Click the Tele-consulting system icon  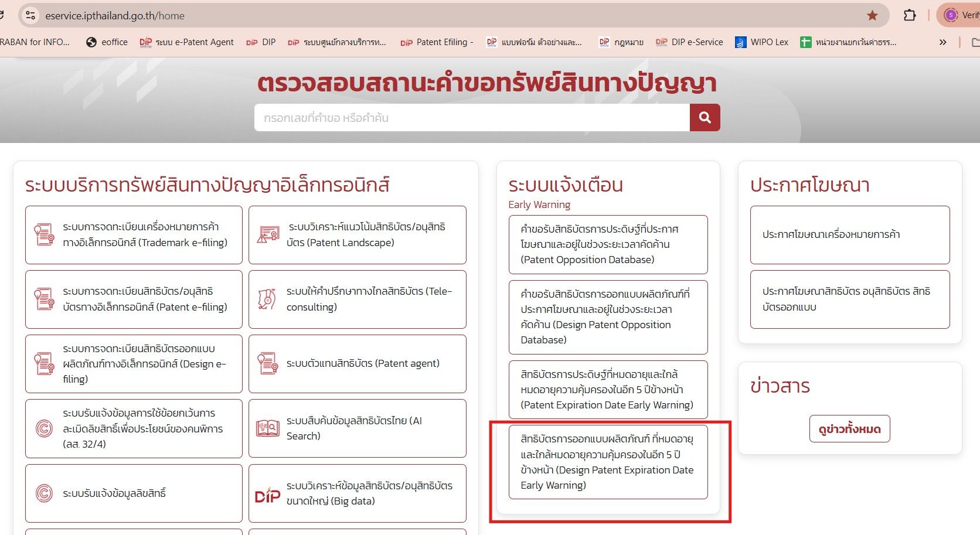click(267, 299)
